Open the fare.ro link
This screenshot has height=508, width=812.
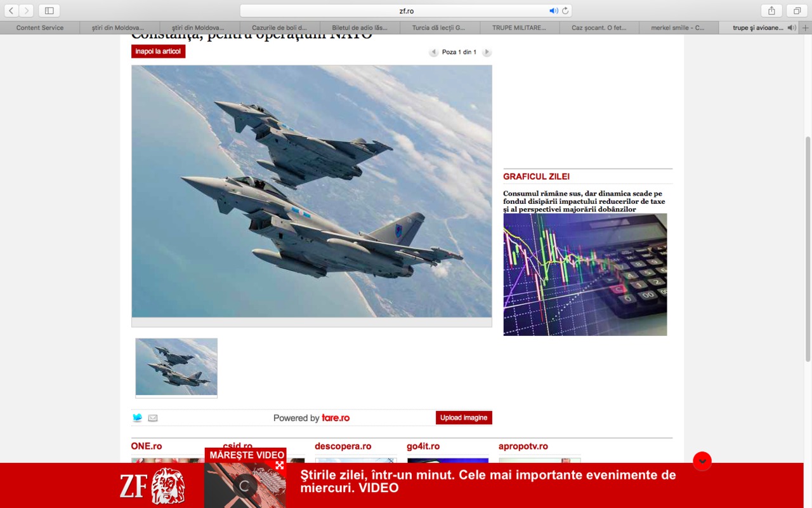click(336, 418)
